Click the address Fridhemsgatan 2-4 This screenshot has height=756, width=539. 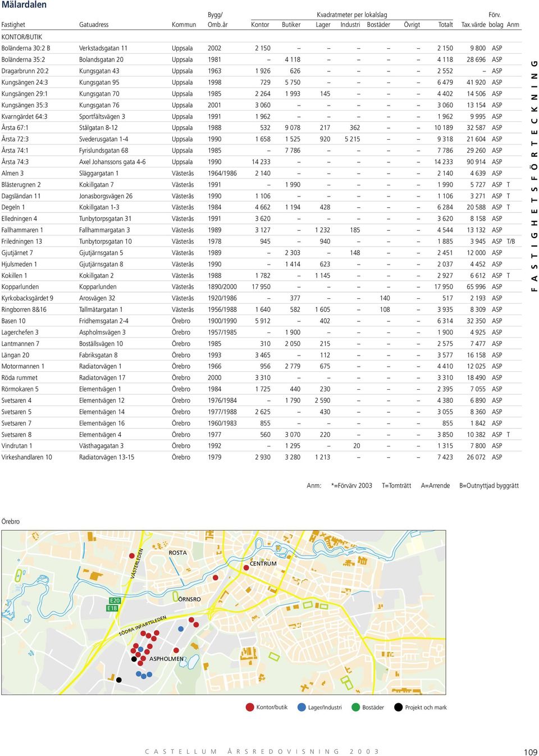tap(104, 321)
